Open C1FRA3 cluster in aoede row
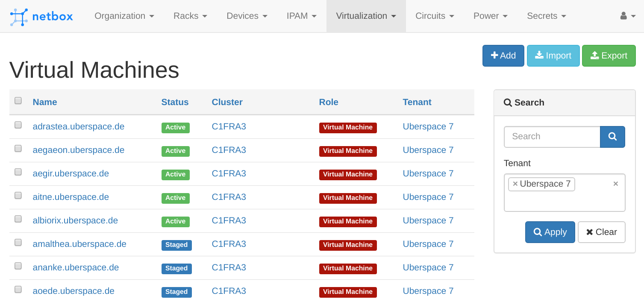This screenshot has width=644, height=299. [229, 291]
